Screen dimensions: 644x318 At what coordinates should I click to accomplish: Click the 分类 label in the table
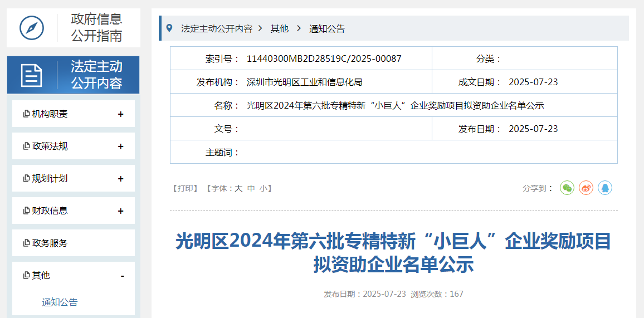click(489, 58)
